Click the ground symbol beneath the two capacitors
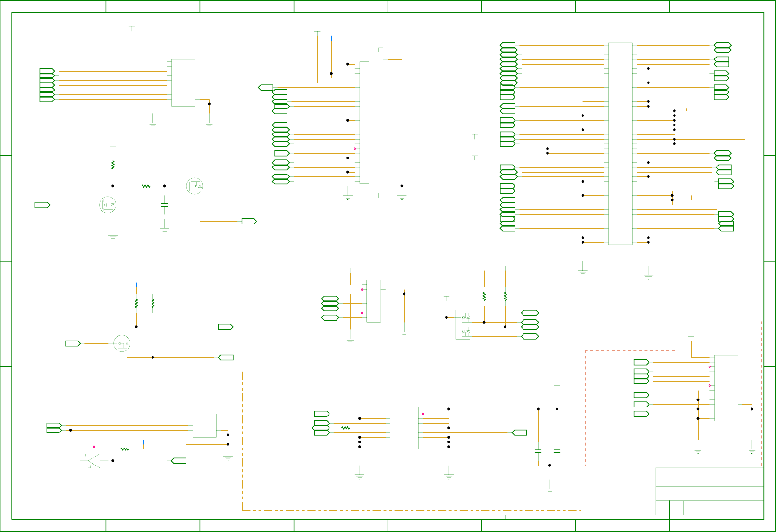Image resolution: width=776 pixels, height=532 pixels. pos(550,490)
